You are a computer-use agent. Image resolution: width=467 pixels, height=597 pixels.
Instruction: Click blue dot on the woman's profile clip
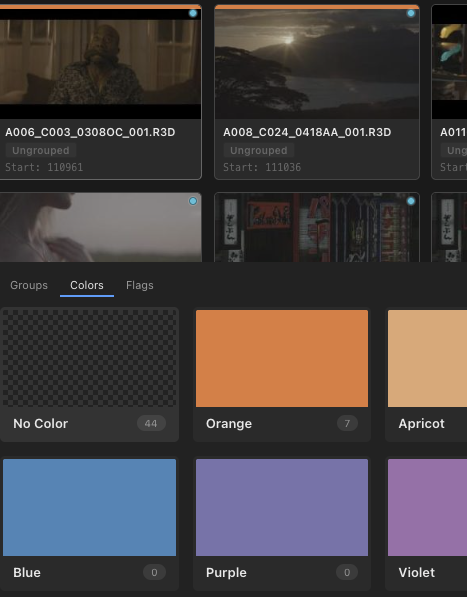[x=193, y=201]
